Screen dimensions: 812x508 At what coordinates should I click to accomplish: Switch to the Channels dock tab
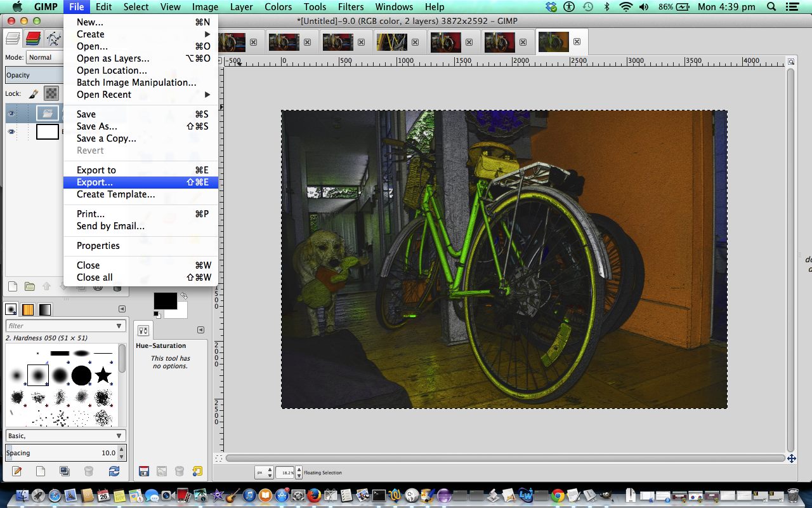click(x=33, y=39)
